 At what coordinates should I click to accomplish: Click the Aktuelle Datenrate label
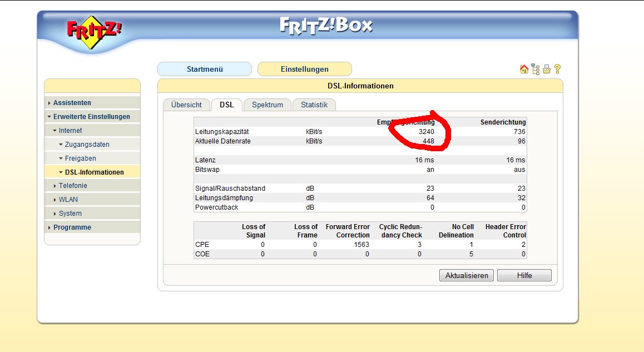222,141
